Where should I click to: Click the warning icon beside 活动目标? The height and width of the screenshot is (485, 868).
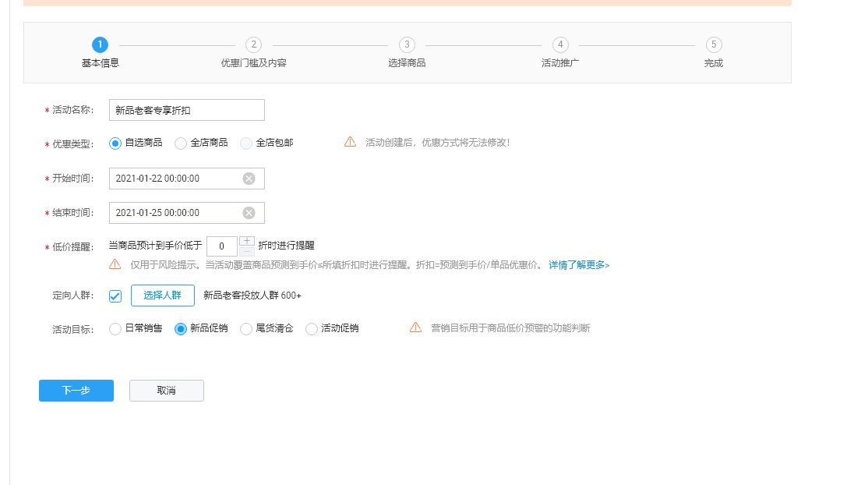pos(415,327)
